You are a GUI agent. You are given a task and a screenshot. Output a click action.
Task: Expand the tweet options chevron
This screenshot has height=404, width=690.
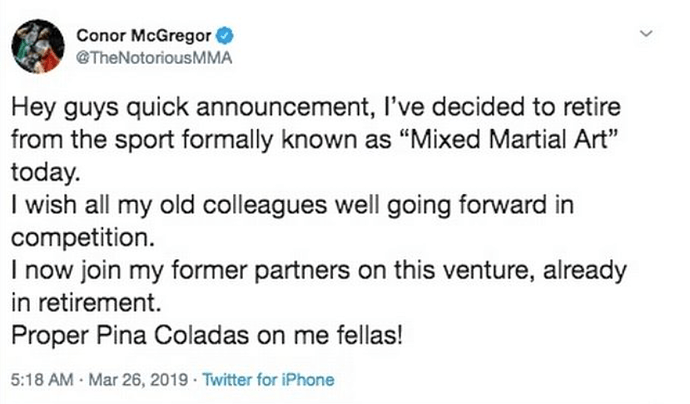tap(655, 35)
